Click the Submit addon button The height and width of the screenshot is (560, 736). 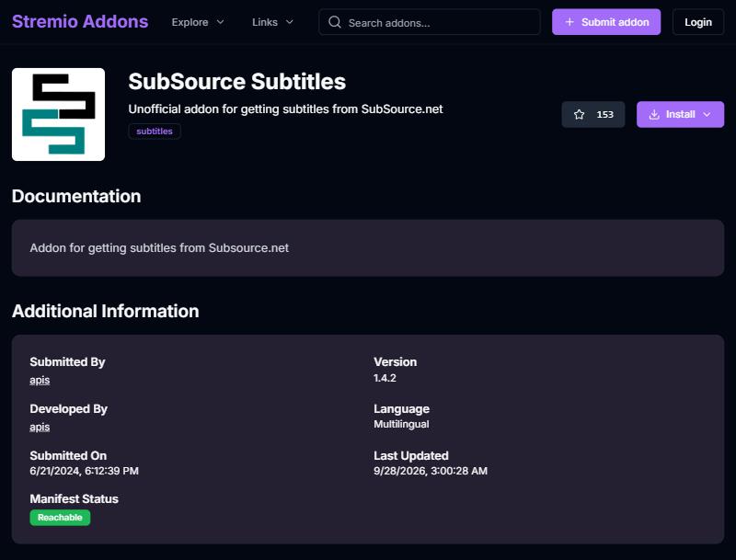606,22
